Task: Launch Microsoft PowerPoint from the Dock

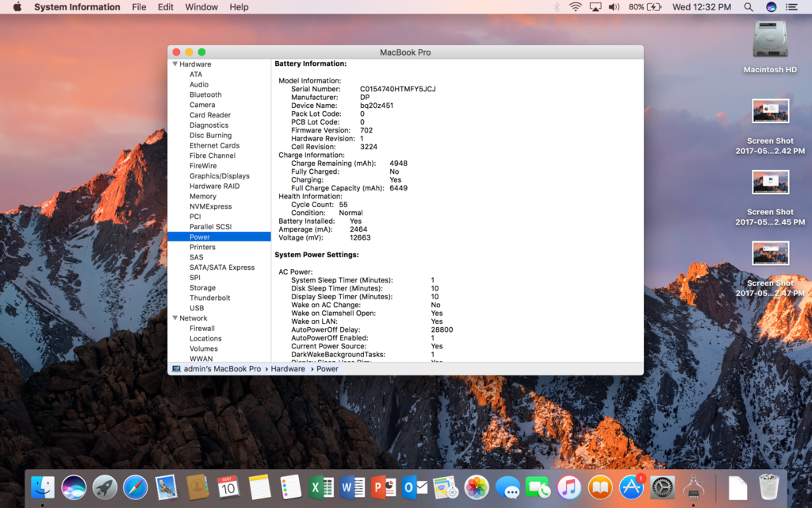Action: 383,487
